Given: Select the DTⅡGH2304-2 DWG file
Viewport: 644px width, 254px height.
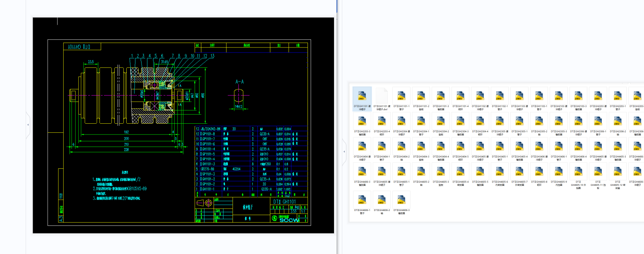Looking at the screenshot, I should pyautogui.click(x=441, y=124).
